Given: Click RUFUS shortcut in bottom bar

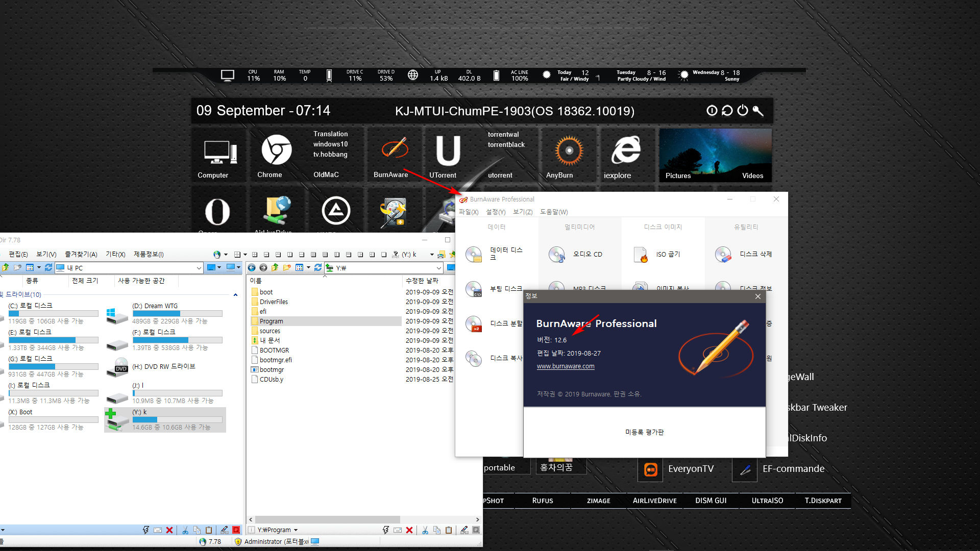Looking at the screenshot, I should click(543, 500).
